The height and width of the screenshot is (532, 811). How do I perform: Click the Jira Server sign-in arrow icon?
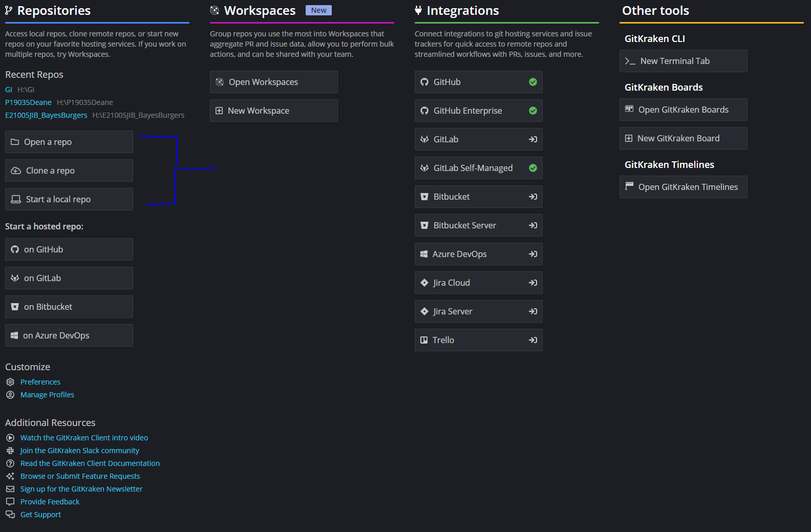pyautogui.click(x=533, y=311)
